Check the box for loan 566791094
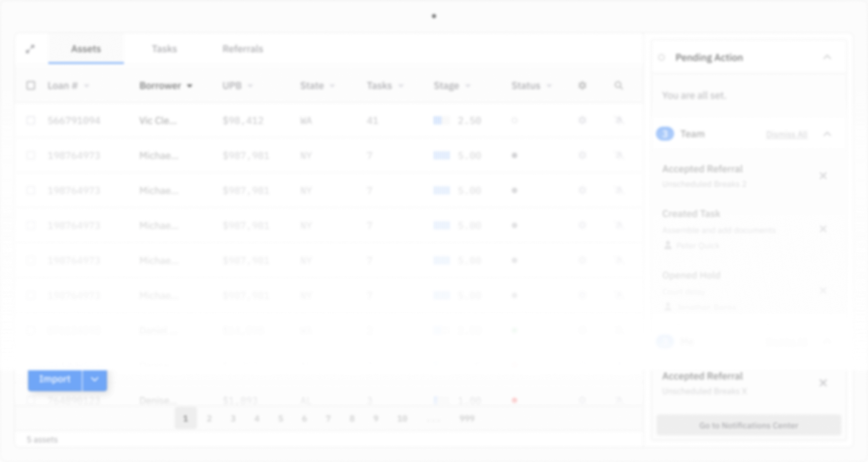 [x=31, y=120]
